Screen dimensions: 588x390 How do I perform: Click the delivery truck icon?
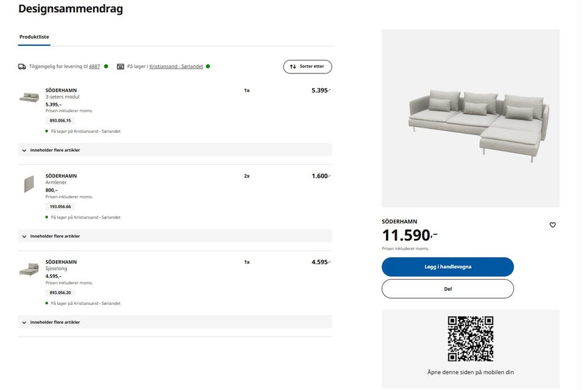22,66
